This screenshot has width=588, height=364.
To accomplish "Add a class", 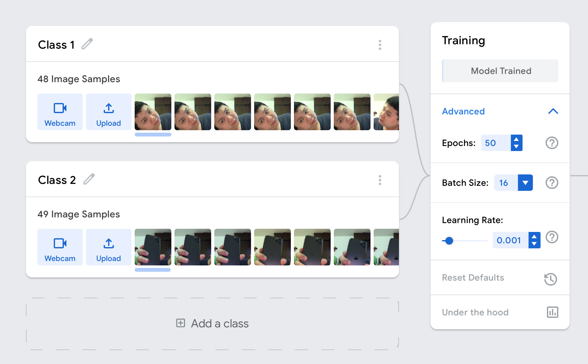I will [x=212, y=324].
